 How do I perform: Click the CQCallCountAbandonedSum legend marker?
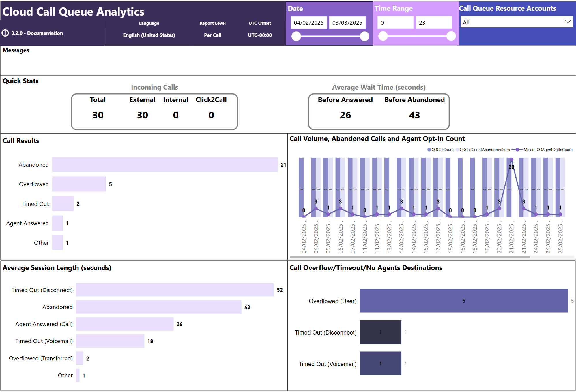(457, 150)
